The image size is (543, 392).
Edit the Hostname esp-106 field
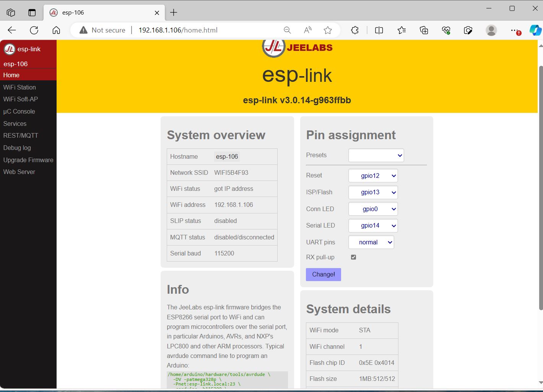[227, 156]
